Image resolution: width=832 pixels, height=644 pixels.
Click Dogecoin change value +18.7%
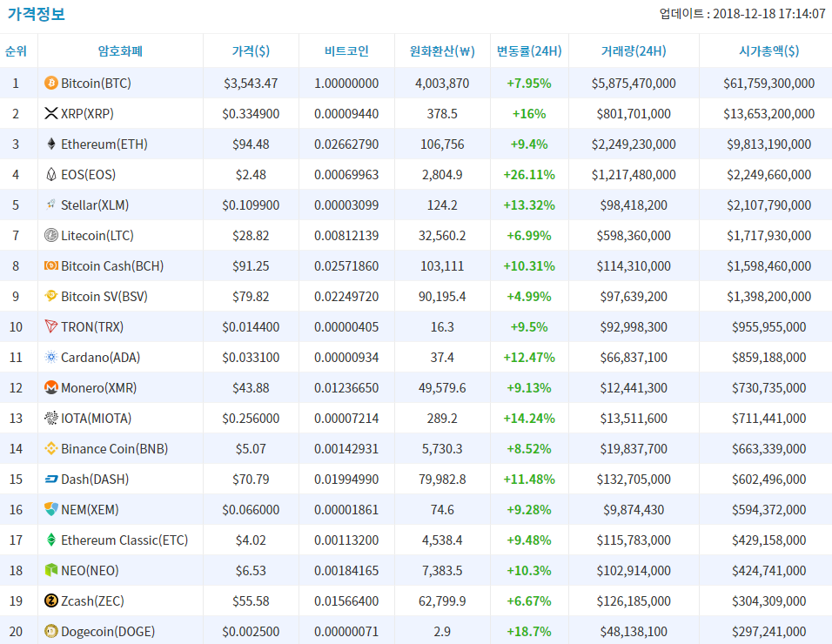click(x=529, y=632)
